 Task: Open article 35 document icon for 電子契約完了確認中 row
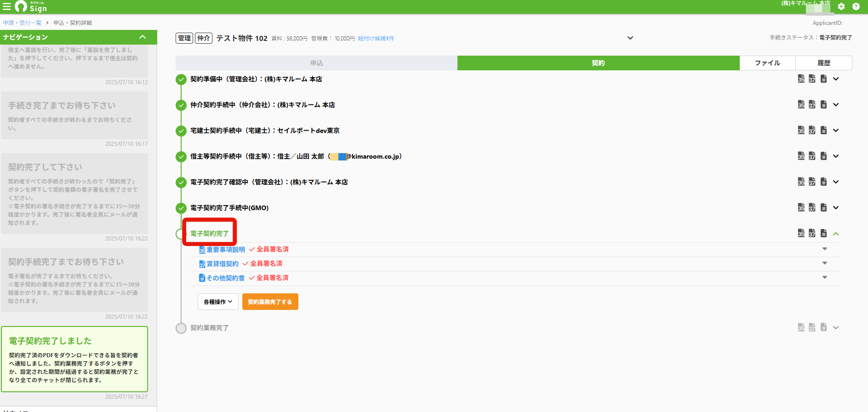pyautogui.click(x=801, y=182)
